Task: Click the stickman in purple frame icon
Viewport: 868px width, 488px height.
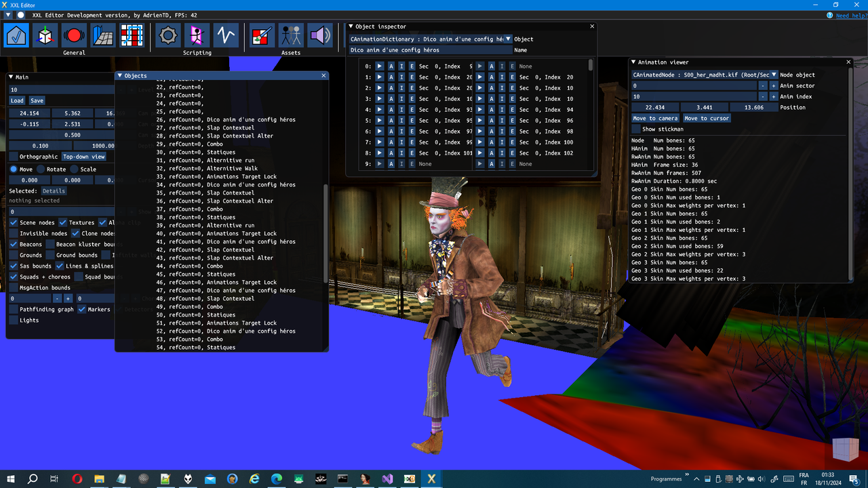Action: pyautogui.click(x=197, y=35)
